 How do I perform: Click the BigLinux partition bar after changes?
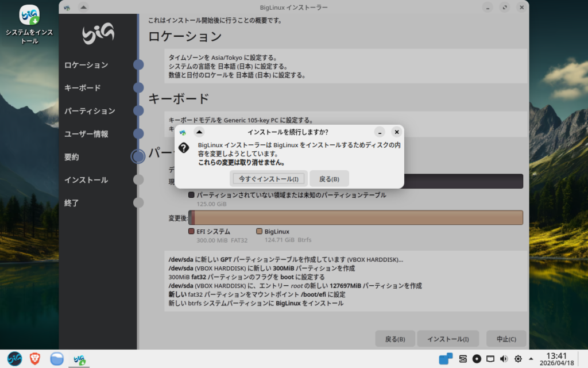[x=358, y=217]
